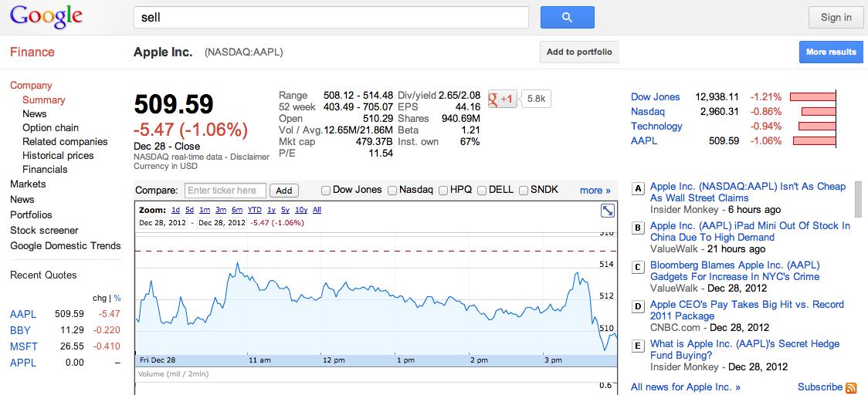Open iPad Mini Out Of Stock article

point(750,231)
